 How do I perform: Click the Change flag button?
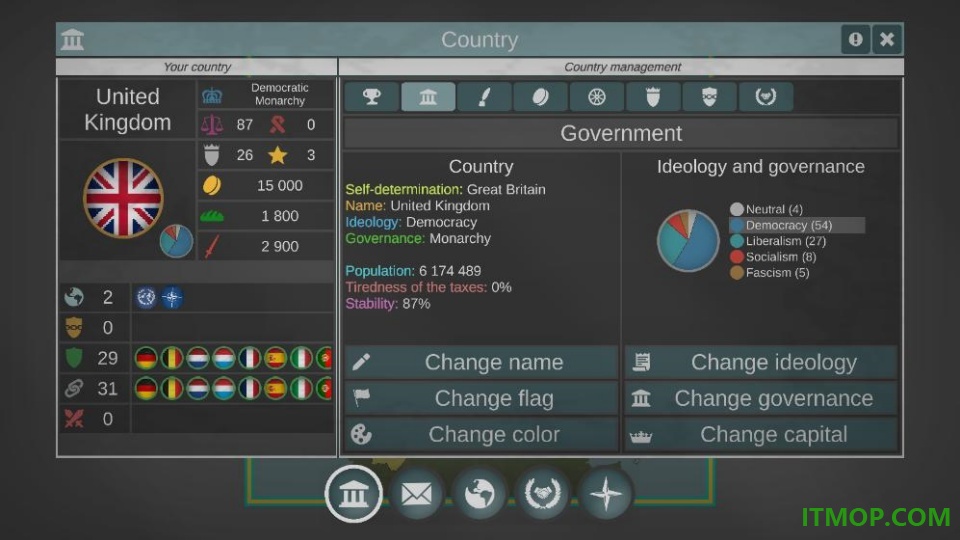[481, 398]
